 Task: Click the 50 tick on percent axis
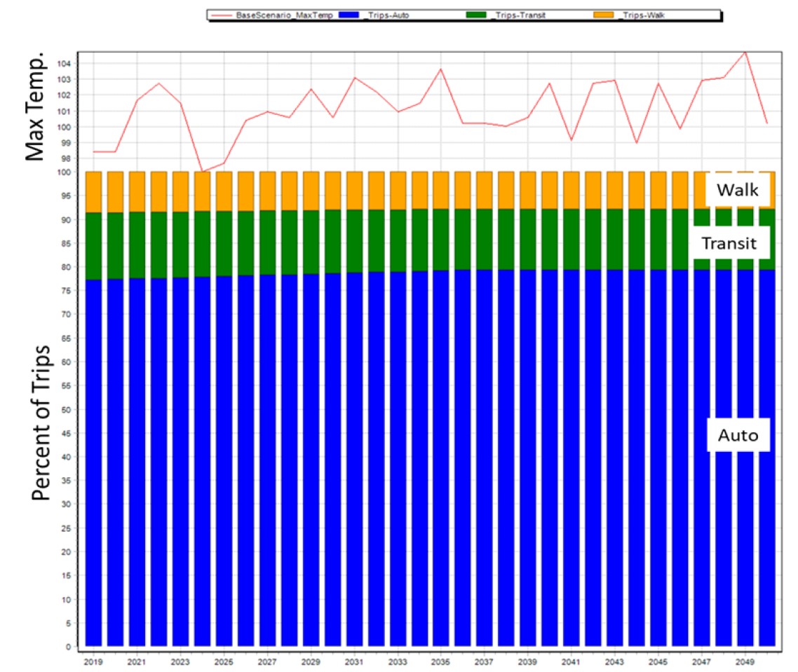pos(67,409)
